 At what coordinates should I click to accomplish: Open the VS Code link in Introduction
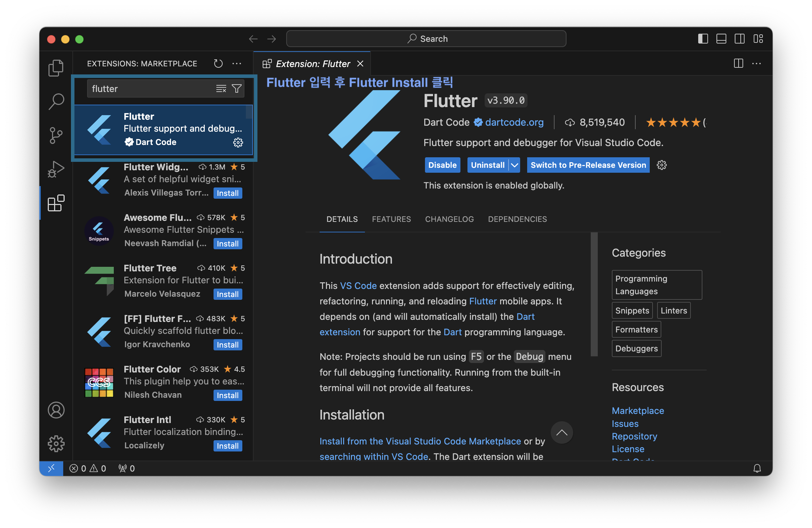358,286
